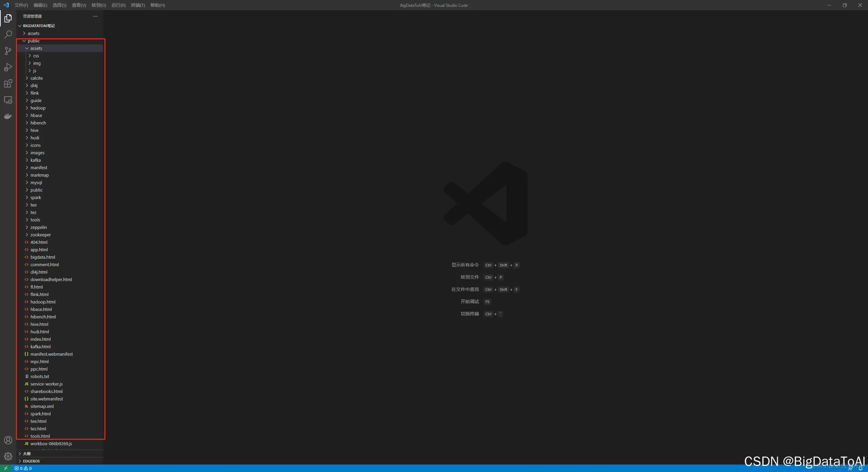Open the Manage gear icon
This screenshot has width=868, height=472.
click(x=8, y=456)
